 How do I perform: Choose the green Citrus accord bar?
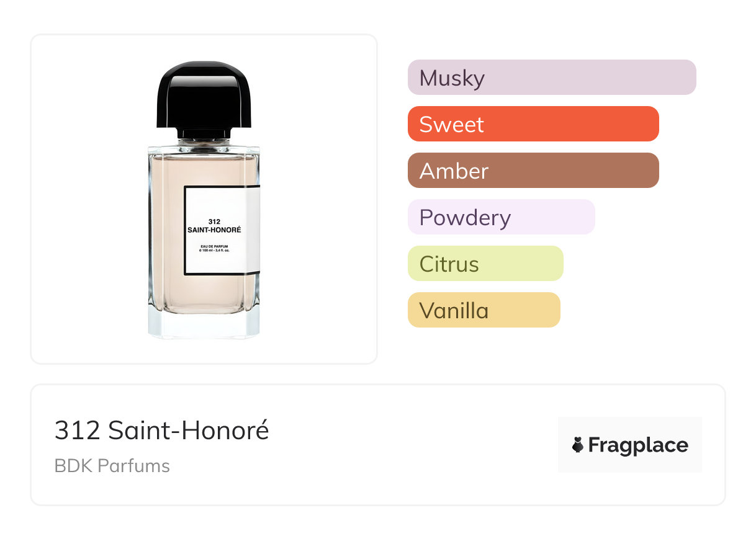[485, 264]
